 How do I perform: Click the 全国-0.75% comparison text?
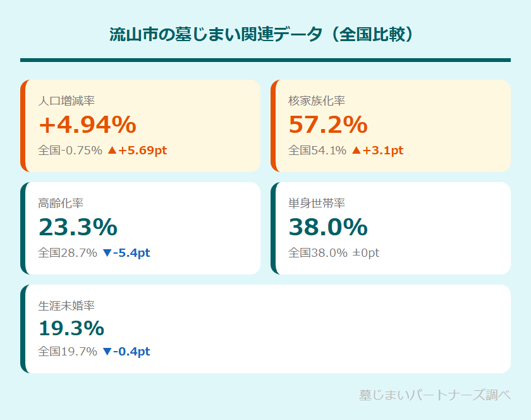click(x=70, y=151)
